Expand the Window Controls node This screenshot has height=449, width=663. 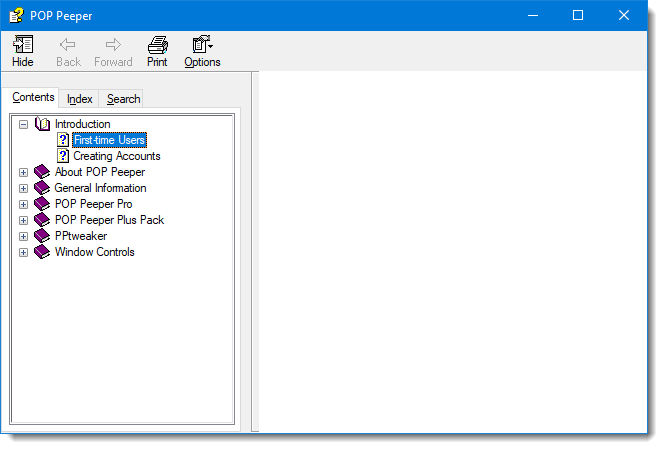(23, 253)
